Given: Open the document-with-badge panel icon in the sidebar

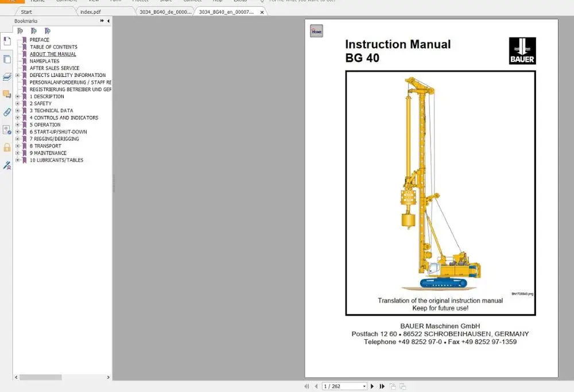Looking at the screenshot, I should pos(7,130).
